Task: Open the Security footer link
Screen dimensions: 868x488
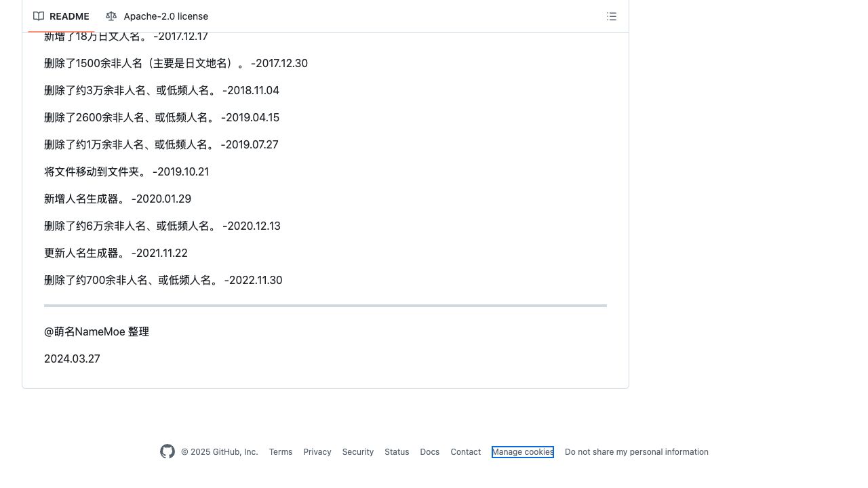Action: tap(358, 452)
